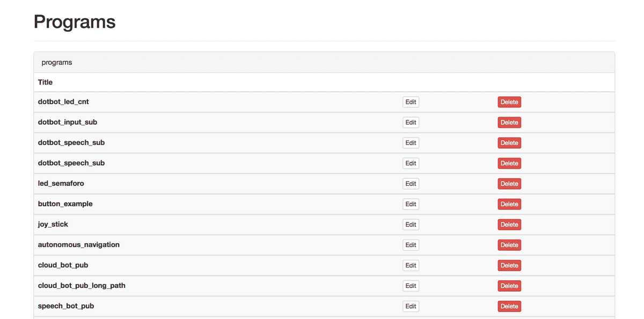644x319 pixels.
Task: Delete the speech_bot_pub program
Action: point(509,306)
